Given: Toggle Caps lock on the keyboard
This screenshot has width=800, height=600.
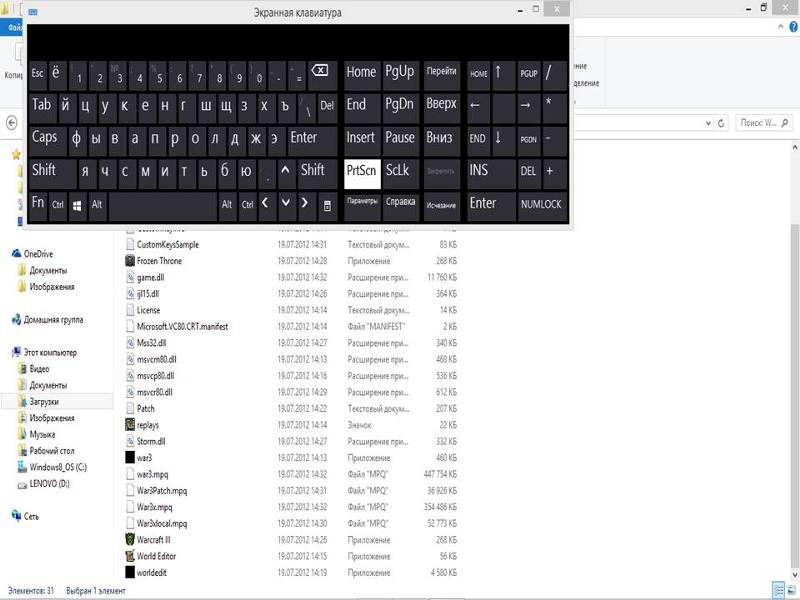Looking at the screenshot, I should click(45, 138).
